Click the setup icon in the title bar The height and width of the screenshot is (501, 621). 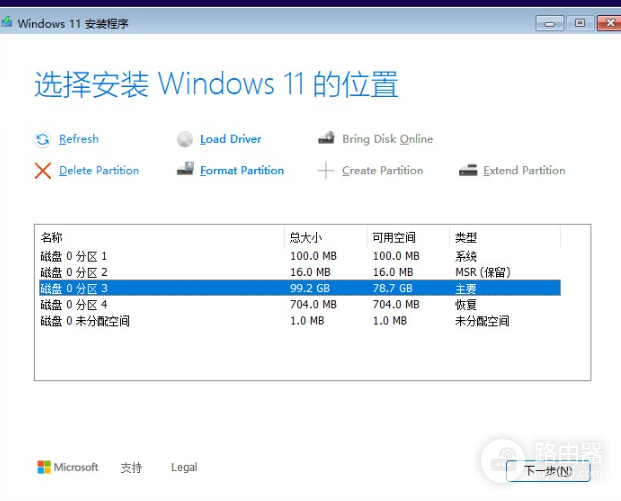pos(7,22)
